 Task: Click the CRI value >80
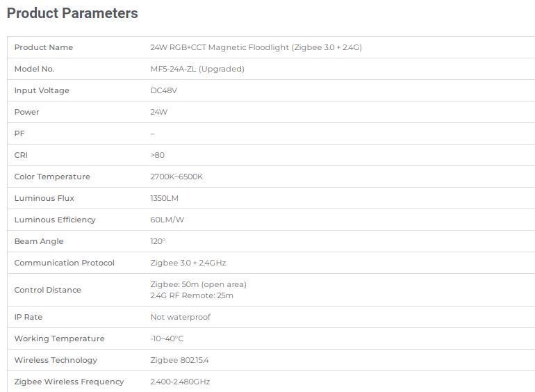coord(157,155)
